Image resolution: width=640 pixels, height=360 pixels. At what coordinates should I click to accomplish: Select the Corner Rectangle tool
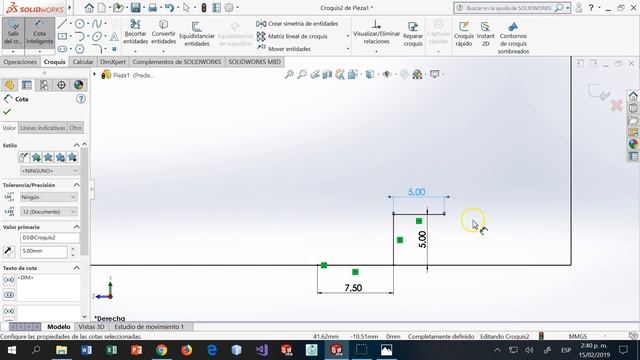coord(62,36)
